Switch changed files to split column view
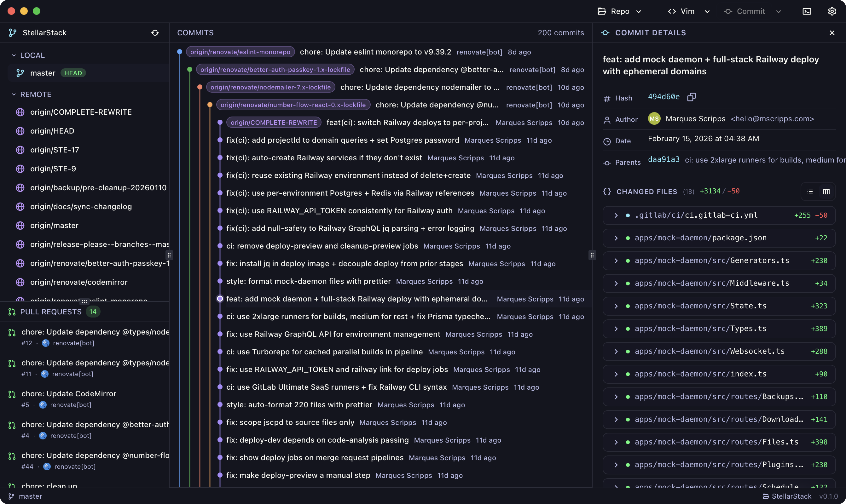The width and height of the screenshot is (846, 504). pyautogui.click(x=826, y=192)
